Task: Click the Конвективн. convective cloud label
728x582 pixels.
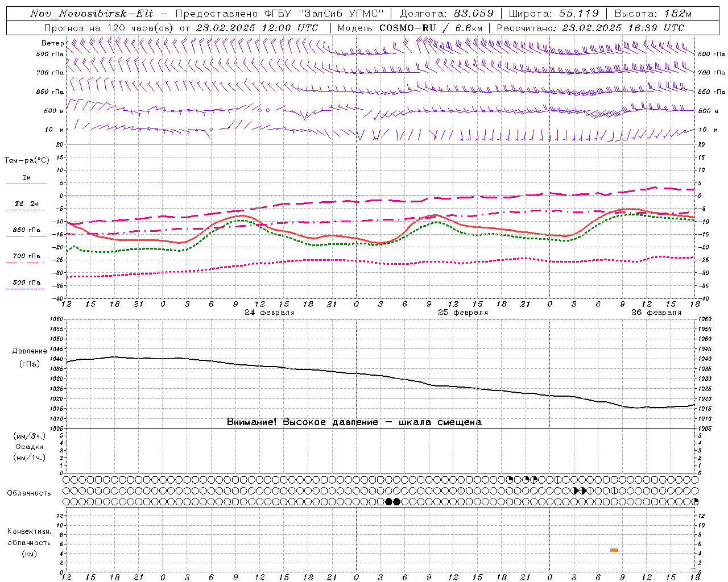Action: coord(30,531)
